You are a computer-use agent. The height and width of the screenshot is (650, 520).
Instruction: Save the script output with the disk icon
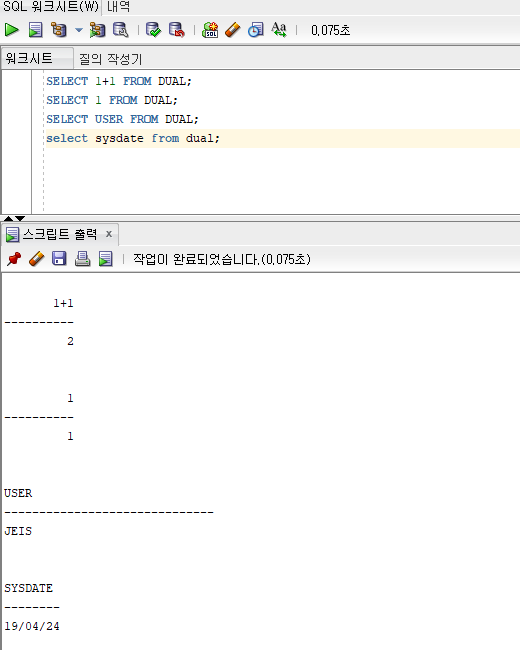tap(59, 259)
